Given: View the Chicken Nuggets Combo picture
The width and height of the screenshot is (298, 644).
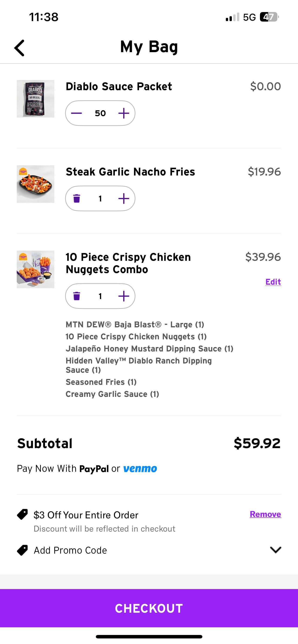Looking at the screenshot, I should tap(36, 269).
